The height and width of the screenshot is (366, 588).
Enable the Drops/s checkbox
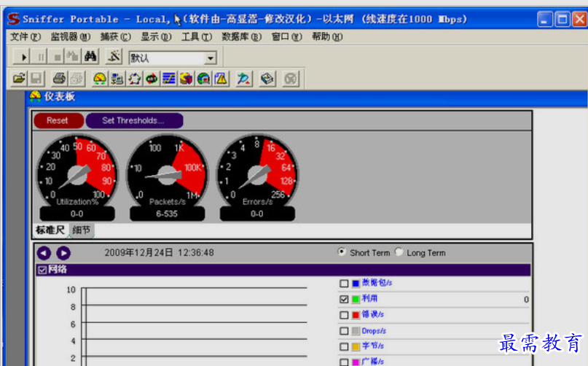coord(344,331)
